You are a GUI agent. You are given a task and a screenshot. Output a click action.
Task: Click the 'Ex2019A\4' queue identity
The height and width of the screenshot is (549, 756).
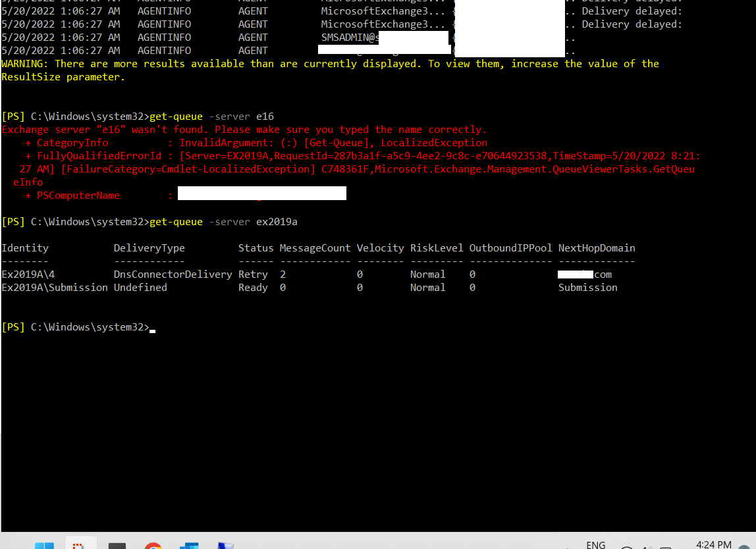(28, 274)
